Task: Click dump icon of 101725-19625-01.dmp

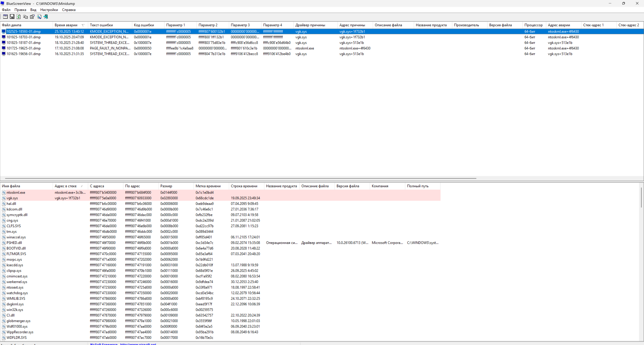Action: [4, 48]
